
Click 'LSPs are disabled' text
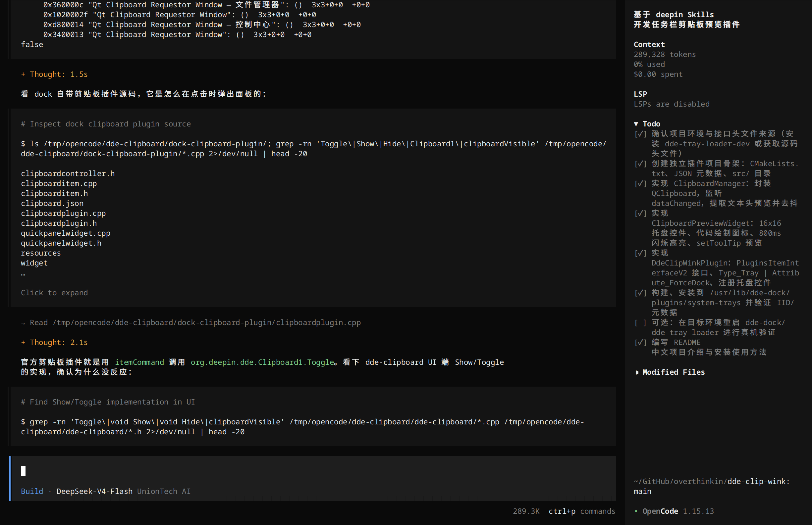tap(672, 104)
